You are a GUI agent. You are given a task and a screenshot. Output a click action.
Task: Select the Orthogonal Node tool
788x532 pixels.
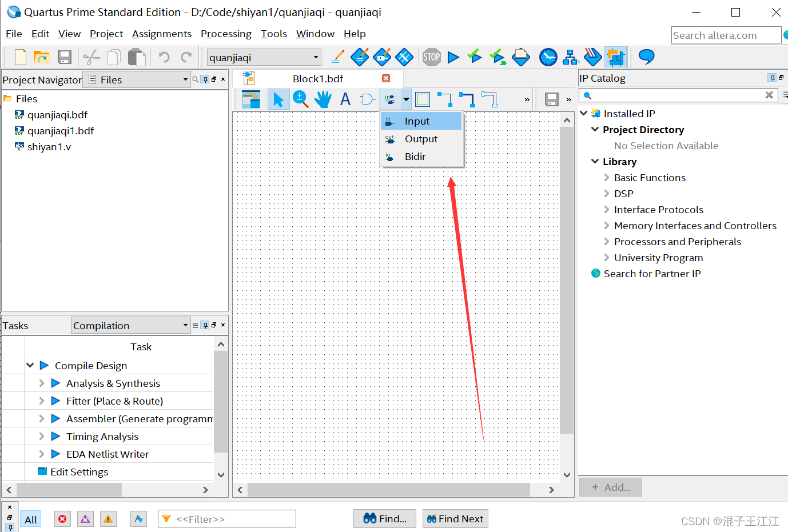[445, 99]
